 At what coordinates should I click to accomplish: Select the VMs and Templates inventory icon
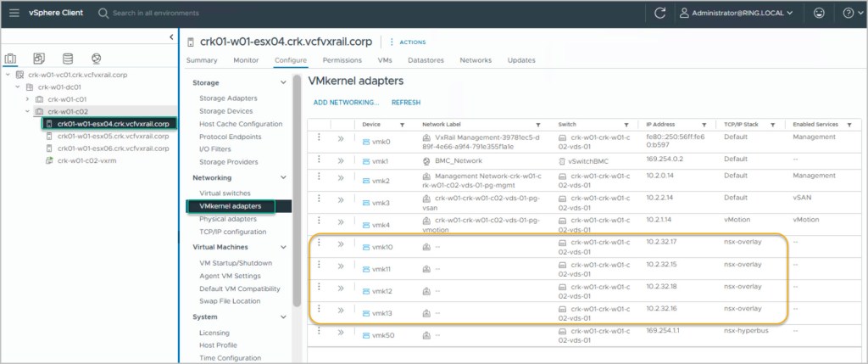pos(39,59)
